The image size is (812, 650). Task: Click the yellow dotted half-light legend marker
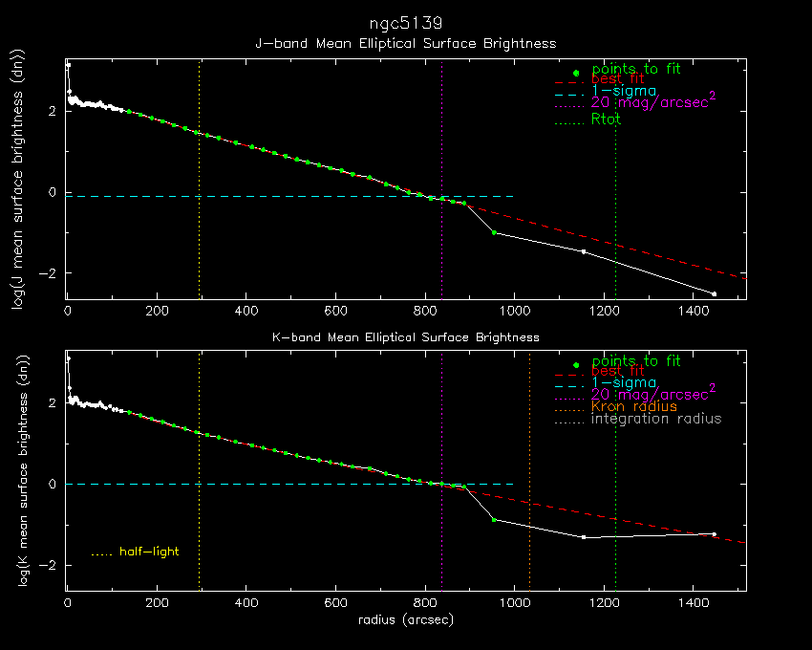(100, 553)
